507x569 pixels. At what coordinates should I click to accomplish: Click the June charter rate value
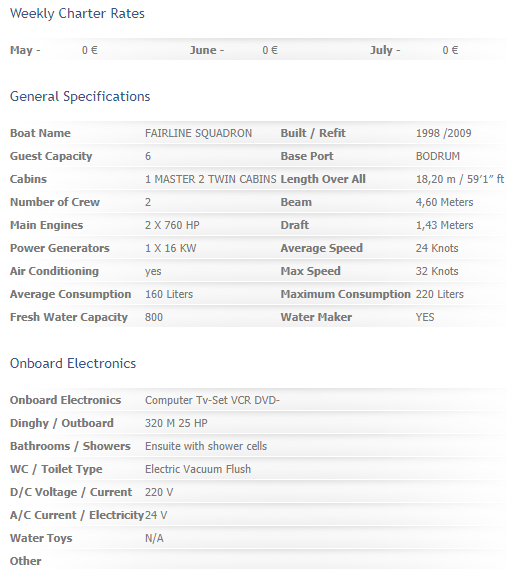(x=270, y=50)
